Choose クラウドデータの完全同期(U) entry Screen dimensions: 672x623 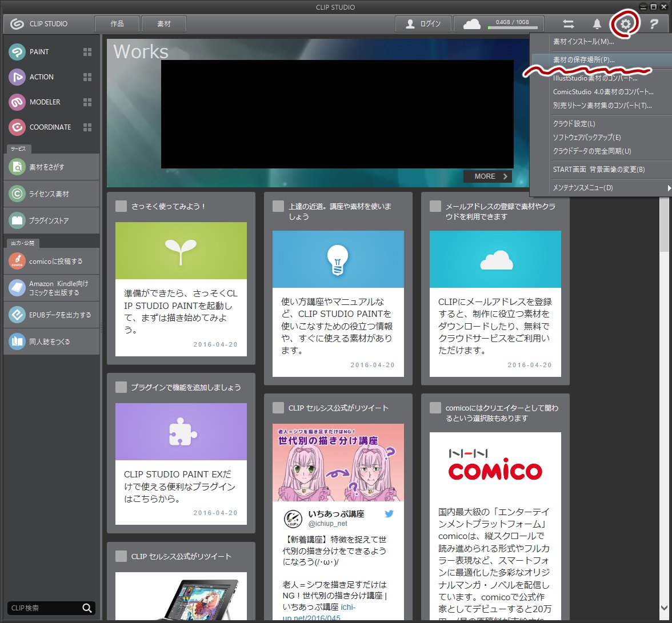(x=601, y=151)
